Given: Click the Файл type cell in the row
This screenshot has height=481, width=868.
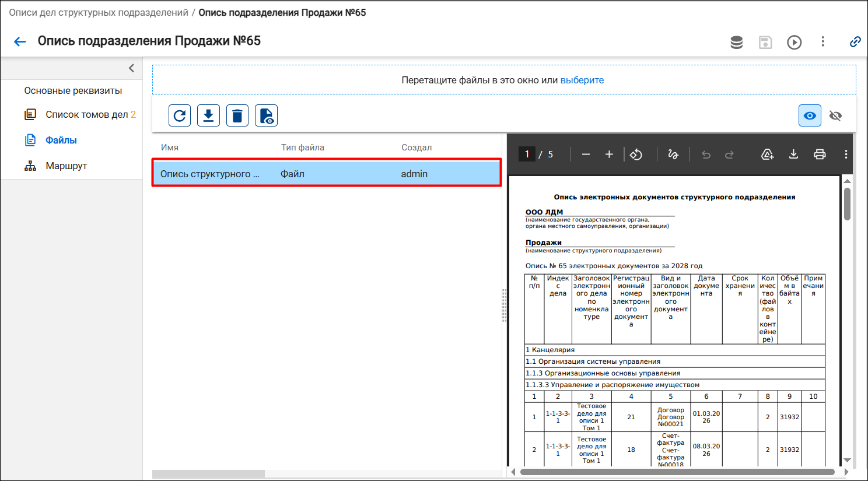Looking at the screenshot, I should (292, 174).
